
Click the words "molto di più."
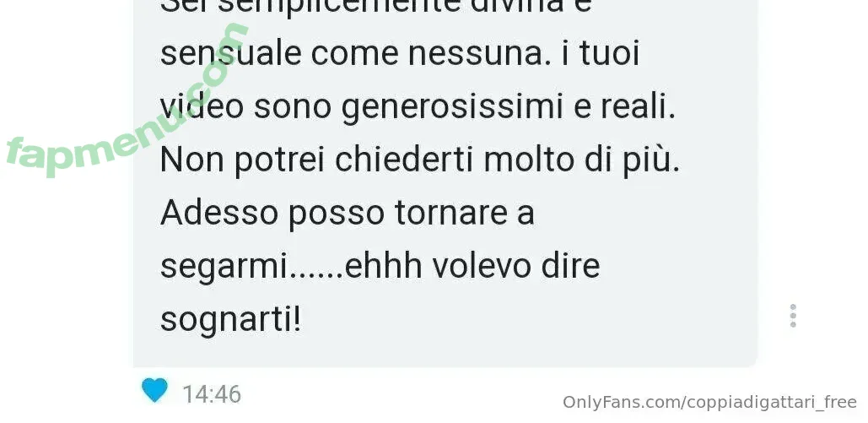581,160
